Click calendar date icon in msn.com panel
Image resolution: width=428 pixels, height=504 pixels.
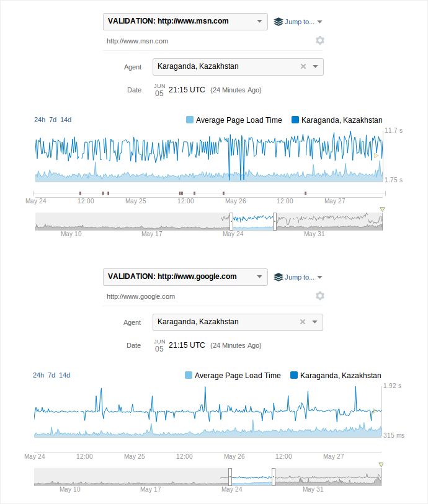[x=159, y=90]
